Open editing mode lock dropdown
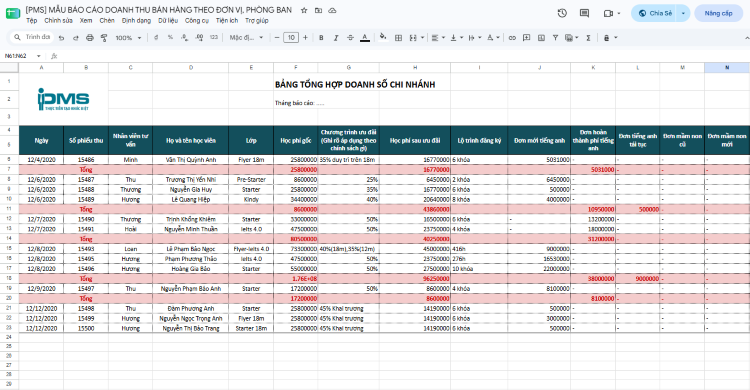750x390 pixels. 610,37
